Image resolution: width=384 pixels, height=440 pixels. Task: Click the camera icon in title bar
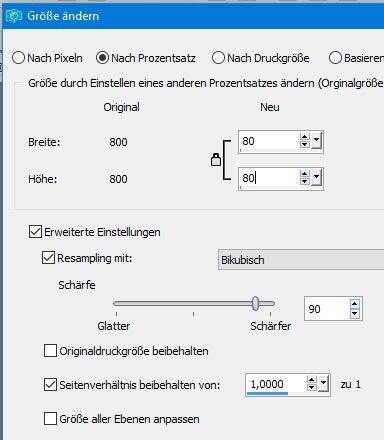tap(14, 16)
